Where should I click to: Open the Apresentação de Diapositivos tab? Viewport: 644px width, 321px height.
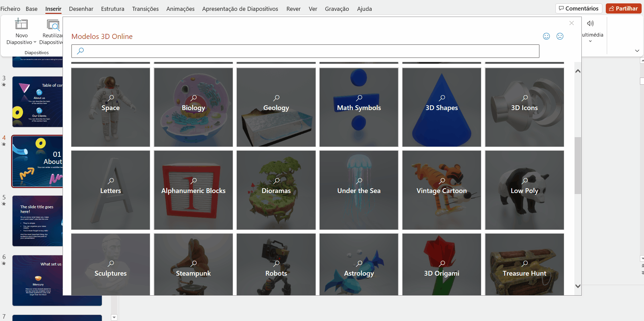pos(240,9)
